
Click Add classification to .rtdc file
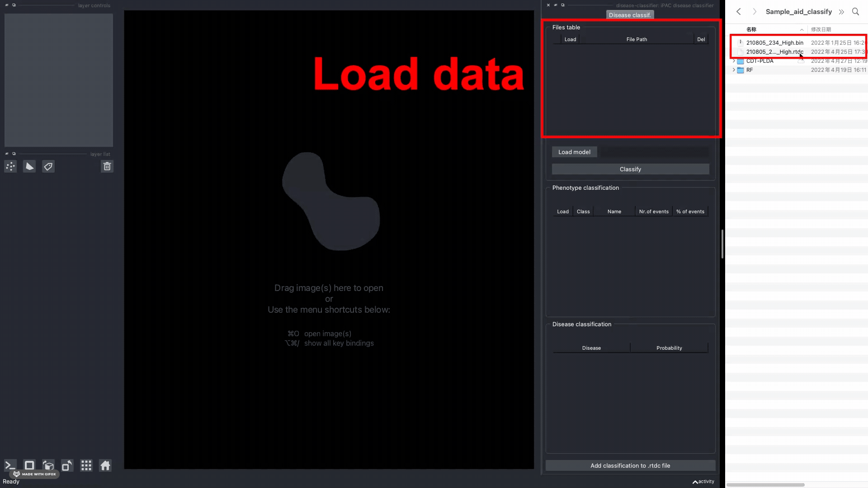coord(630,466)
